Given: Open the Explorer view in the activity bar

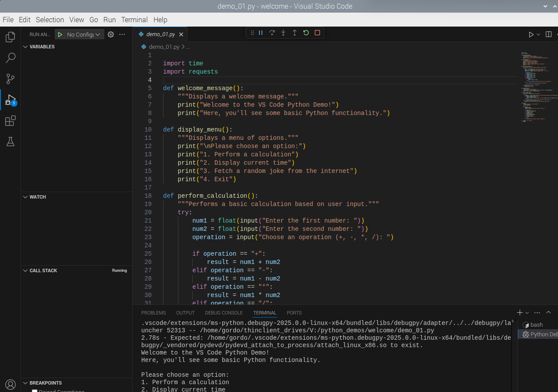Looking at the screenshot, I should click(10, 37).
